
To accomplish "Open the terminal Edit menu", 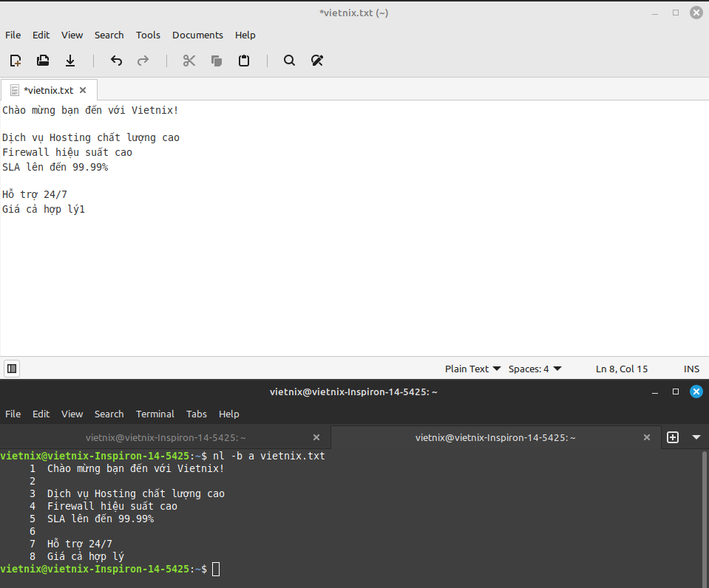I will point(41,414).
